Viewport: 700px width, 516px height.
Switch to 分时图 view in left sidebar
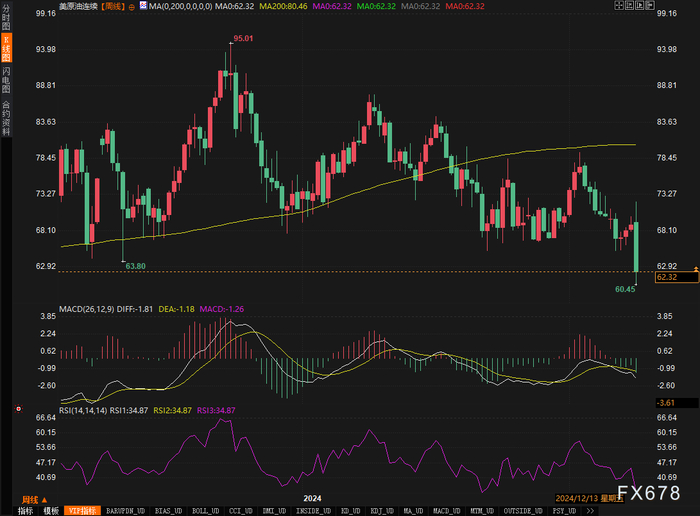click(x=6, y=17)
